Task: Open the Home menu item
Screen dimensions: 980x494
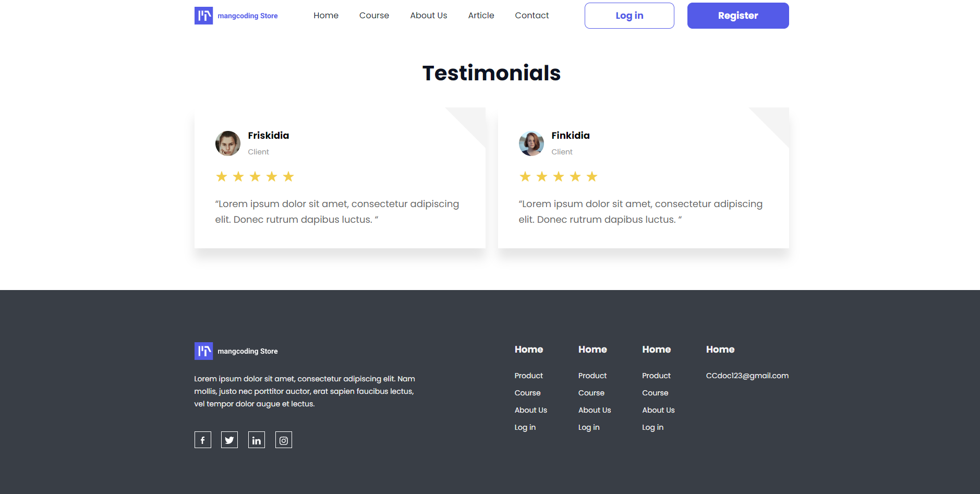Action: tap(326, 16)
